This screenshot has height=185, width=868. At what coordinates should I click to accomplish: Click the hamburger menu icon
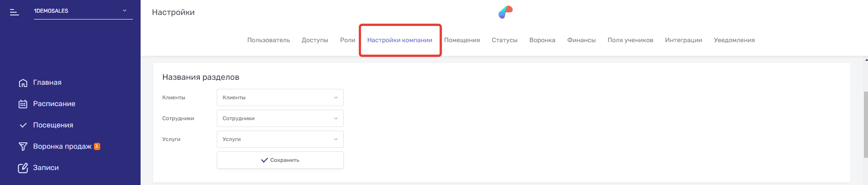pos(15,12)
